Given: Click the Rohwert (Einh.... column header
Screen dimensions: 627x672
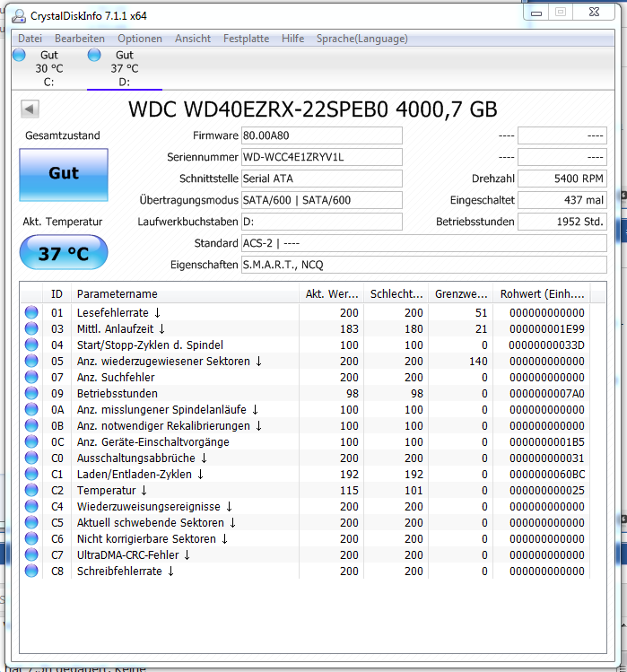Looking at the screenshot, I should pos(542,294).
